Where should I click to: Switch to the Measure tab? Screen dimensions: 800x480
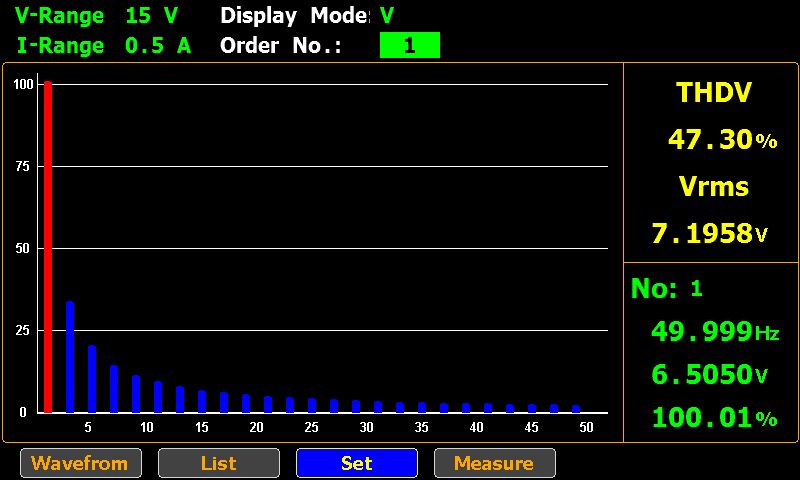click(494, 463)
